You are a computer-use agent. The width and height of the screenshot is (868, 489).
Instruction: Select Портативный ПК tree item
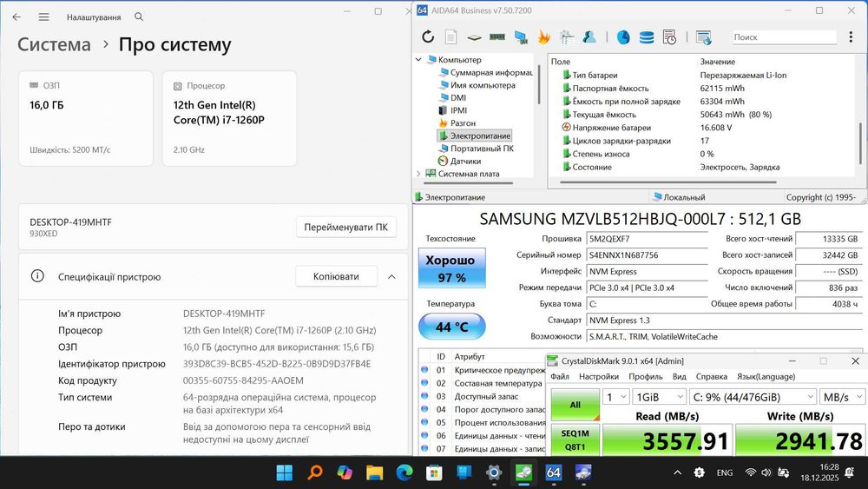482,149
